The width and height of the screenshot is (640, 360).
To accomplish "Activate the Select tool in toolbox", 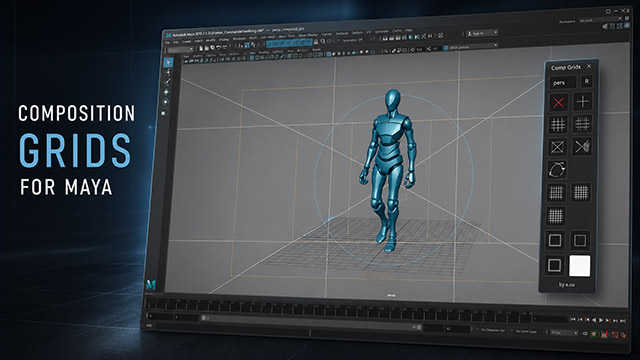I will coord(168,62).
